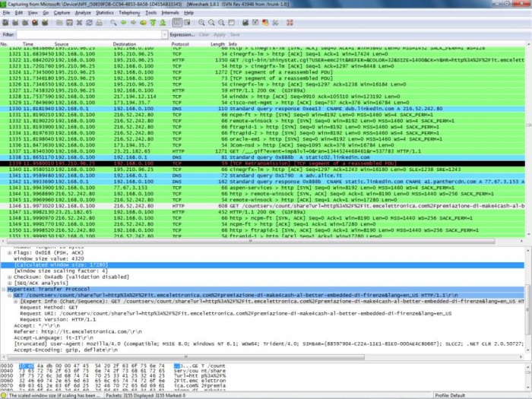The height and width of the screenshot is (399, 532).
Task: Select Calculated window size: 17280 line
Action: 262,265
